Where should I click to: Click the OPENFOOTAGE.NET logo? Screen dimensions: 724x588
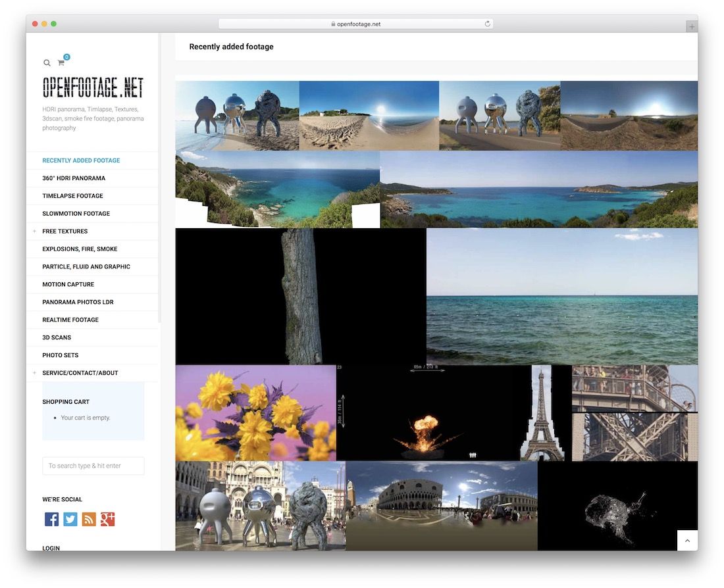tap(93, 87)
